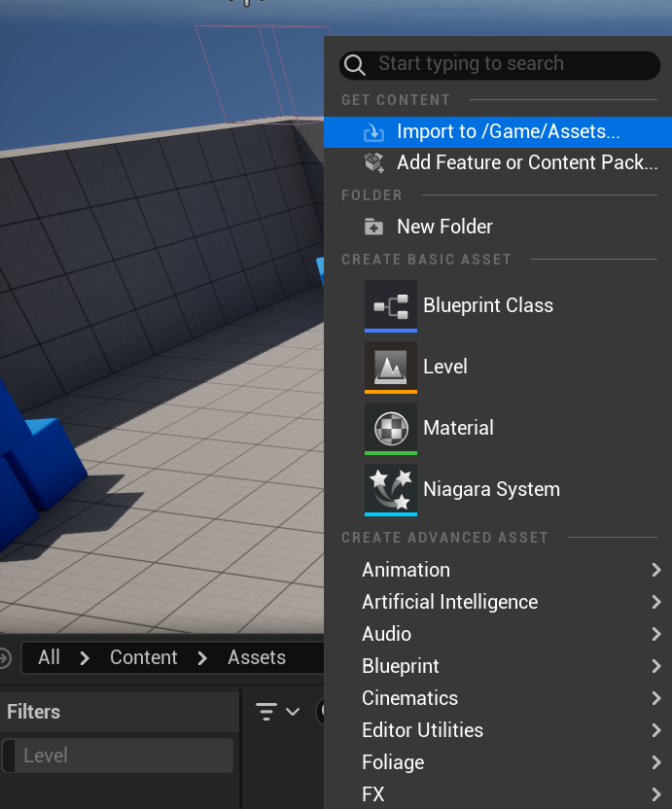Click the Level asset thumbnail icon
This screenshot has height=809, width=672.
pyautogui.click(x=391, y=367)
